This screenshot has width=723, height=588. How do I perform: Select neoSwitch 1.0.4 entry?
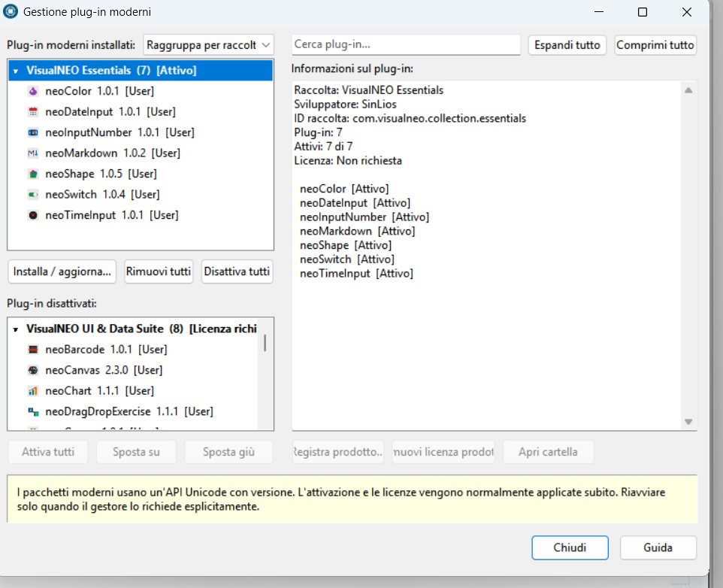click(x=102, y=195)
